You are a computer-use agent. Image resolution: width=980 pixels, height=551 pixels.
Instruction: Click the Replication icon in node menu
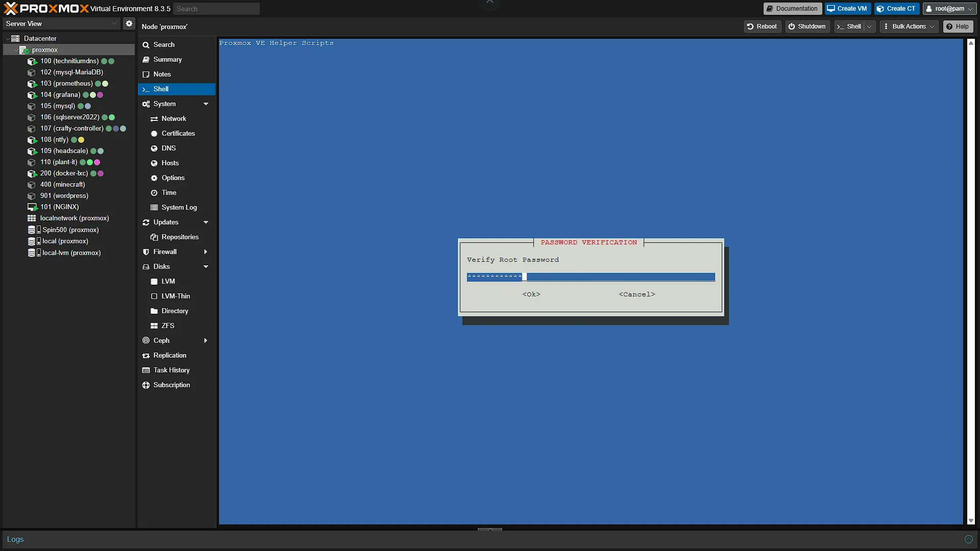(146, 356)
